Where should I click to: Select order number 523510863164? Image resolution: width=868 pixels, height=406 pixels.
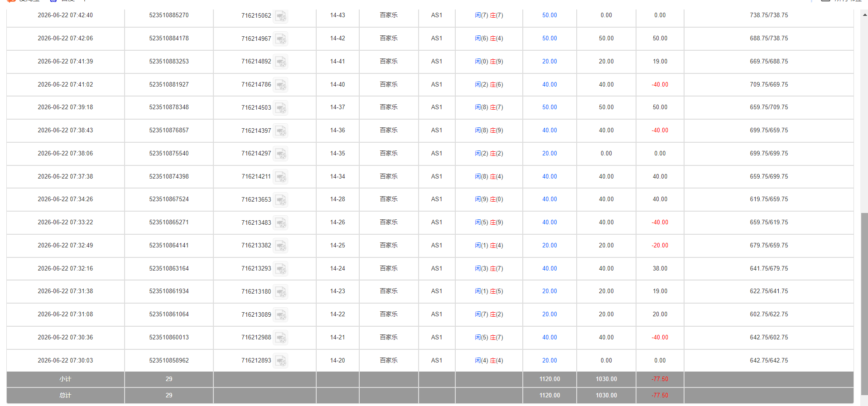169,269
